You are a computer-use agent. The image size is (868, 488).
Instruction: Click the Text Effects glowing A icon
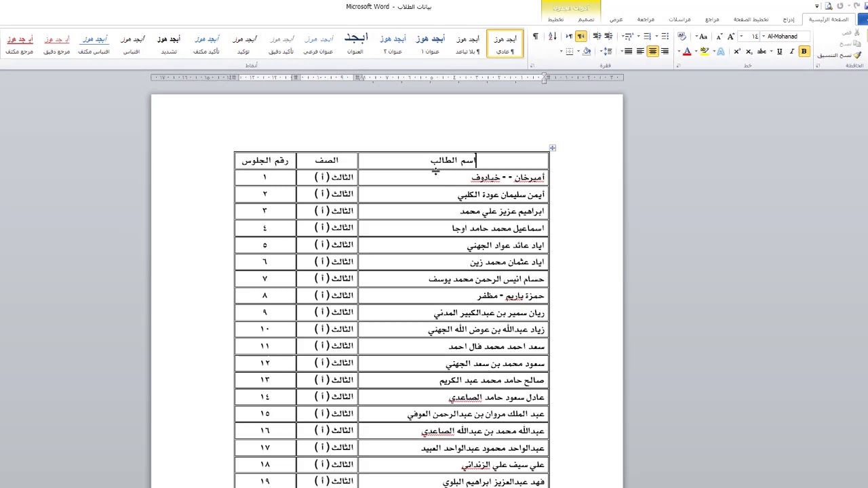pyautogui.click(x=721, y=52)
